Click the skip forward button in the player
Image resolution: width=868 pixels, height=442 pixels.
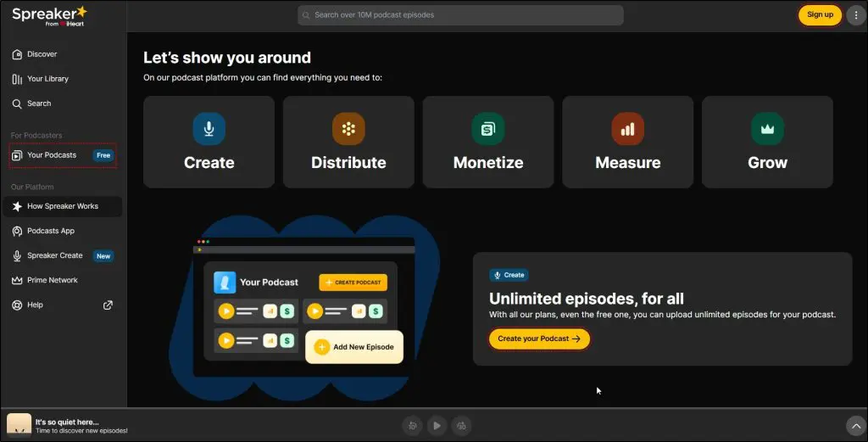point(461,426)
